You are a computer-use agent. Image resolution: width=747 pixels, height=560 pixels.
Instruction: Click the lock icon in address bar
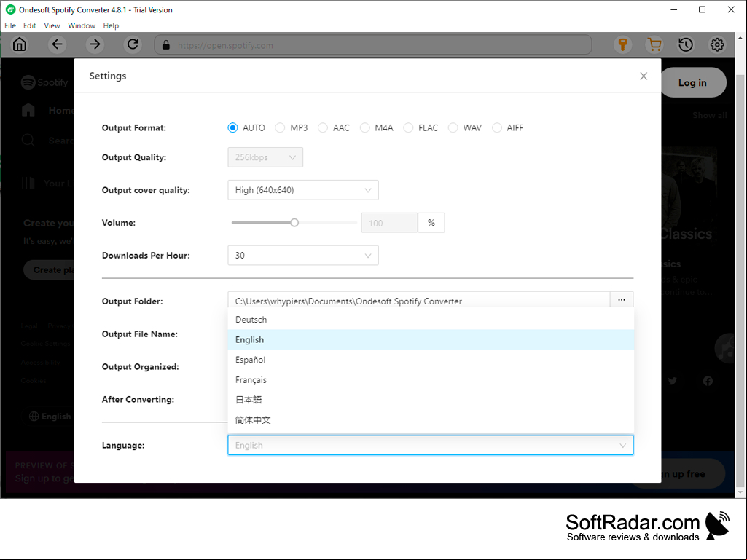click(x=165, y=44)
